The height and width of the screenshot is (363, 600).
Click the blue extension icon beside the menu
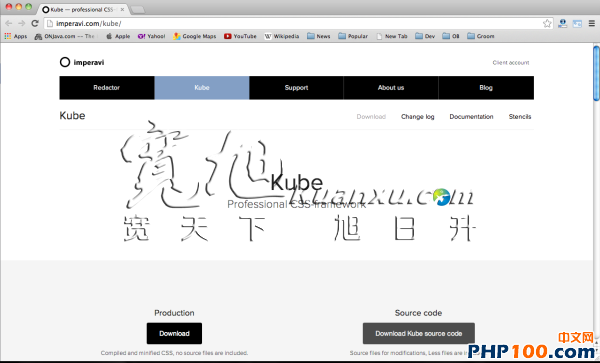[577, 24]
